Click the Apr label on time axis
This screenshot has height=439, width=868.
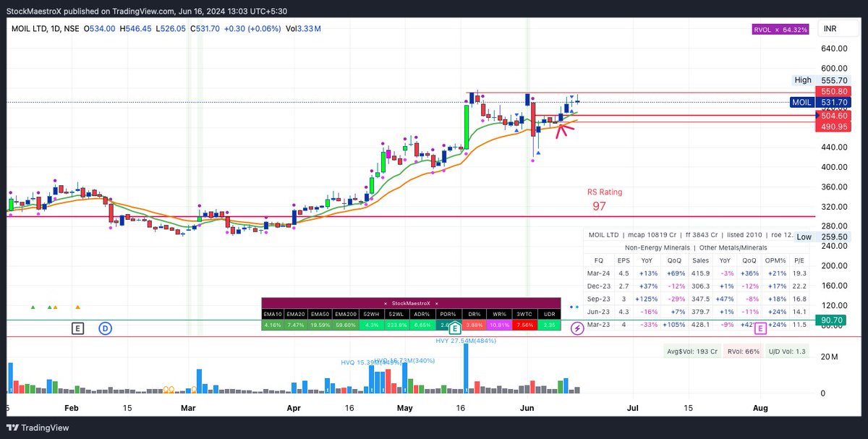294,409
